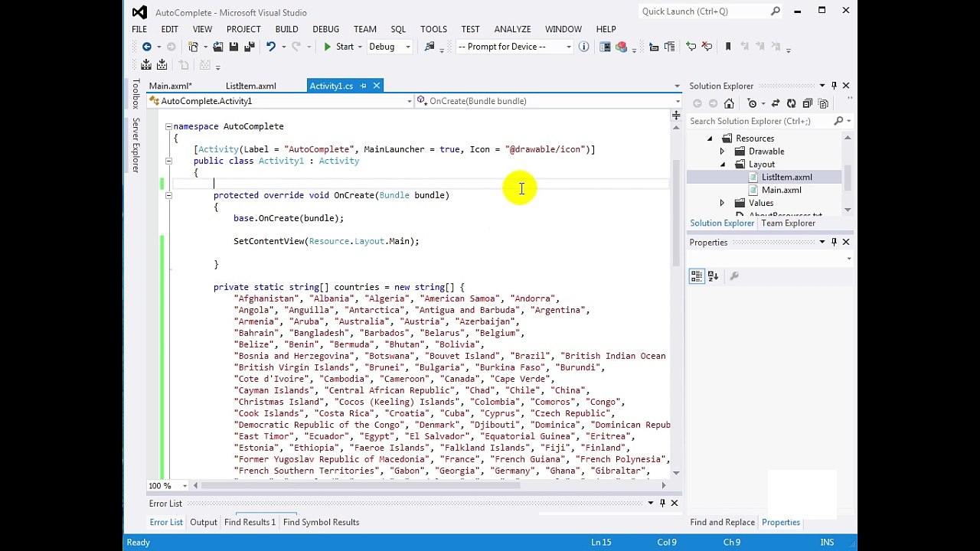
Task: Click the Find in Files toolbar icon
Action: [430, 47]
